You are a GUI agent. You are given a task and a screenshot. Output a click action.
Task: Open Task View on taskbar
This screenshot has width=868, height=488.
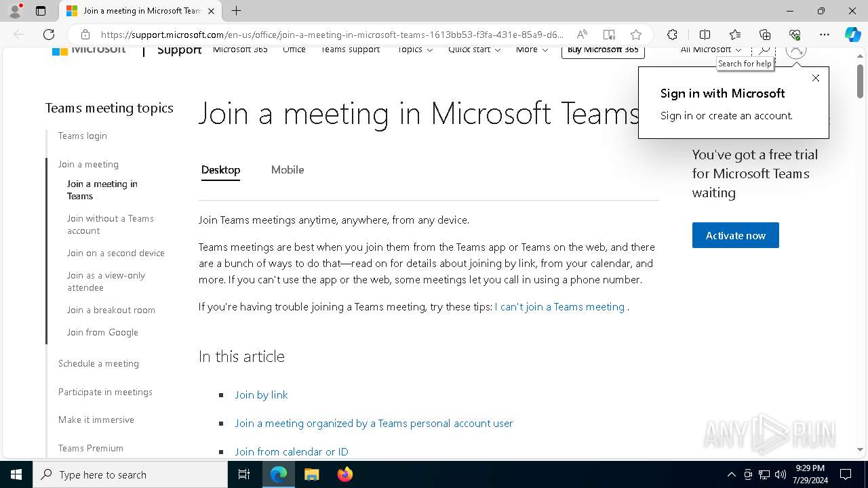(x=244, y=474)
